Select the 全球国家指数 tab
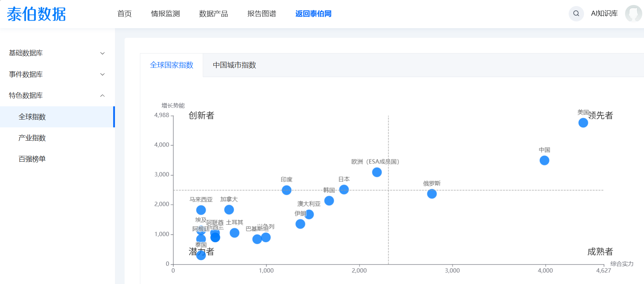 (x=171, y=65)
